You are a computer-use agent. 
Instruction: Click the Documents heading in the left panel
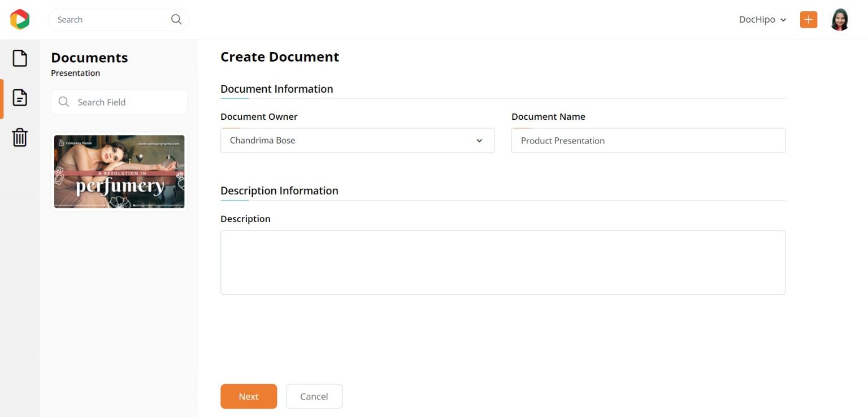[x=89, y=58]
